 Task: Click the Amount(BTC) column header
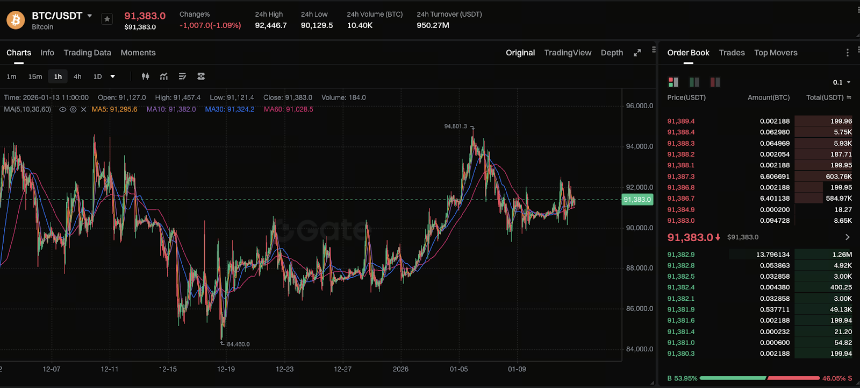(768, 97)
